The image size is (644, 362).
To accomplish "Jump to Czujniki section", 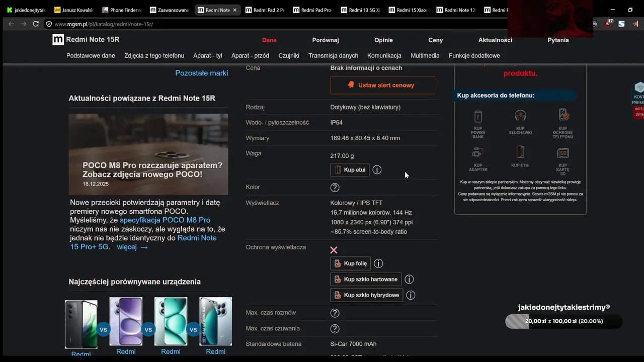I will point(289,56).
